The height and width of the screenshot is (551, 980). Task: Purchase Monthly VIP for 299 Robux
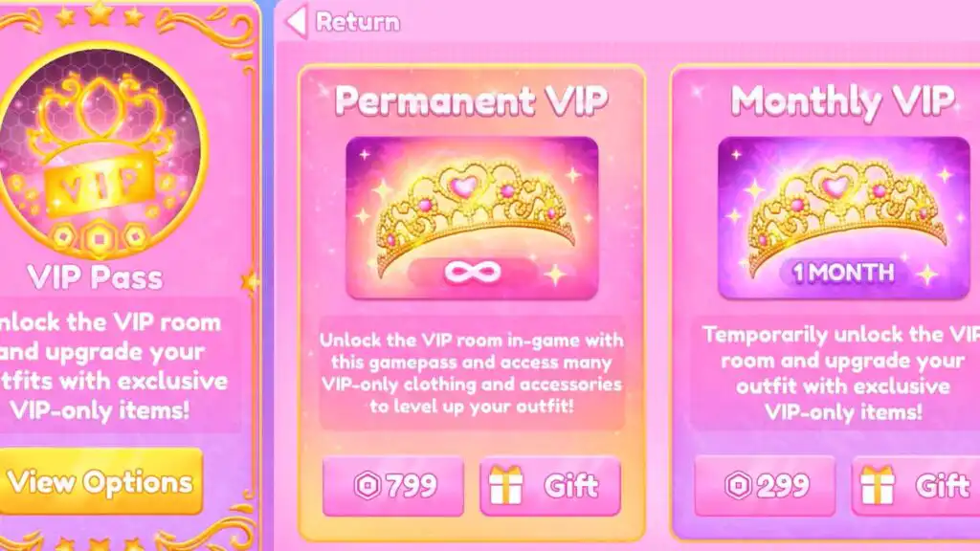(765, 486)
